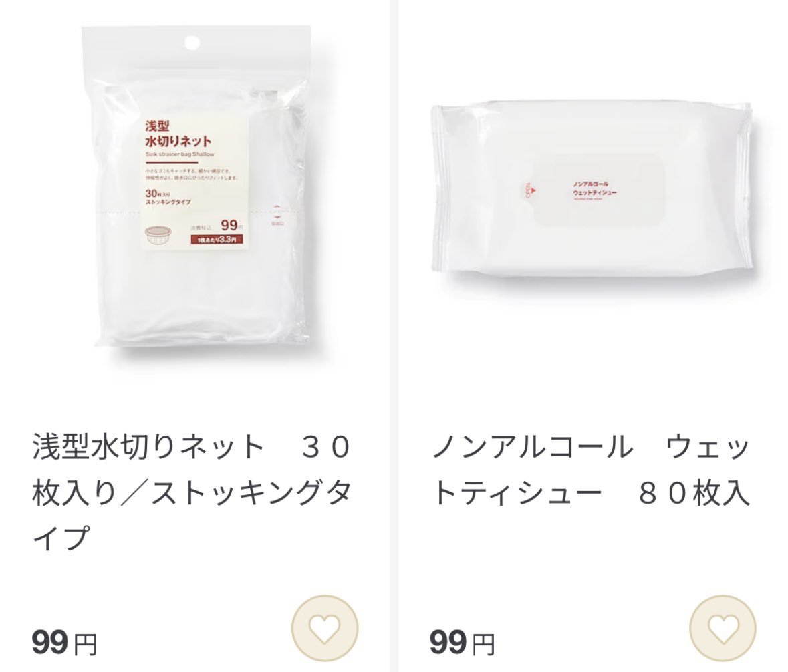
Task: Click Sink strainer bag Shallow English text
Action: click(x=180, y=154)
